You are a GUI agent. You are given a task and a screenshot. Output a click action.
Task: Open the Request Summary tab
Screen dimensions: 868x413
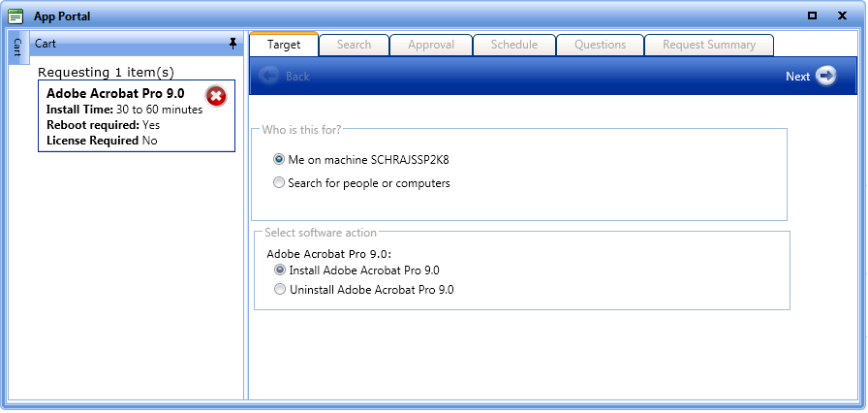(x=709, y=45)
